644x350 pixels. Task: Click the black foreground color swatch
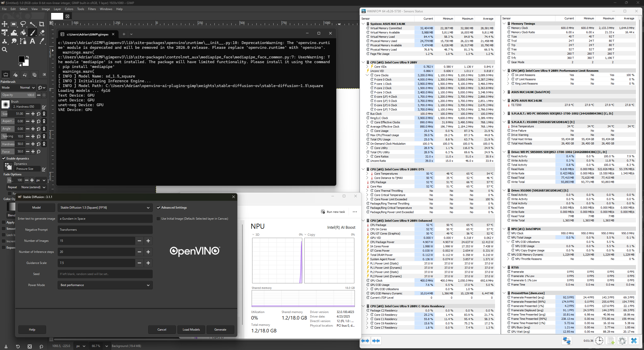point(21,59)
